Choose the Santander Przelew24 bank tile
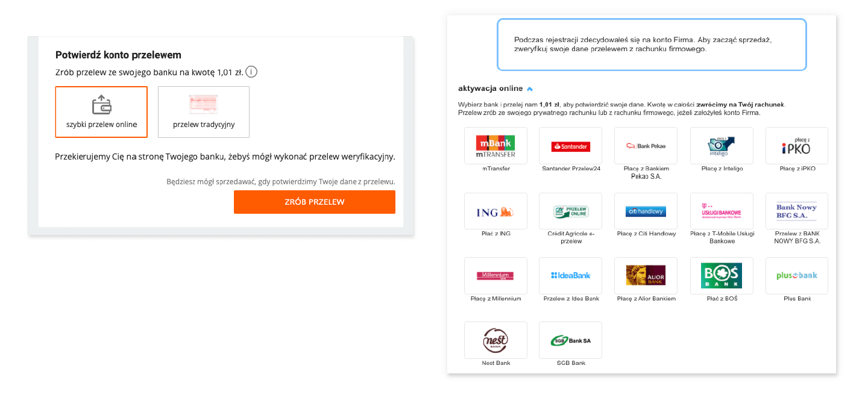This screenshot has width=868, height=395. (x=570, y=146)
